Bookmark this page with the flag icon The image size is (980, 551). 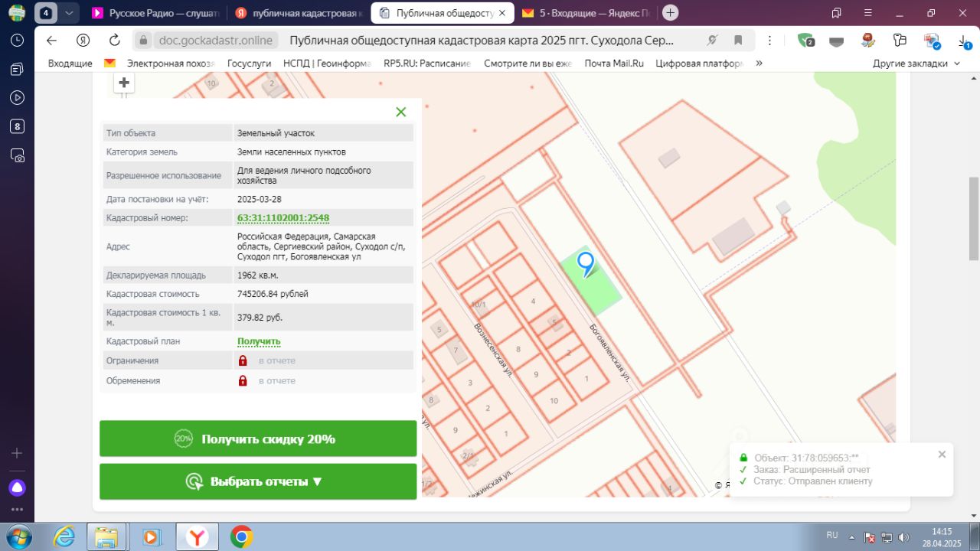coord(738,41)
